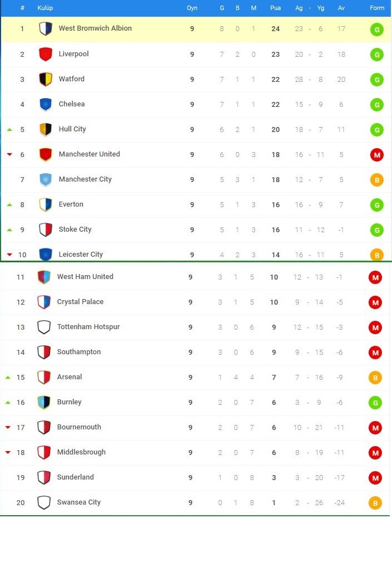Click the red down arrow beside Bournemouth
Viewport: 392px width, 577px height.
[8, 427]
